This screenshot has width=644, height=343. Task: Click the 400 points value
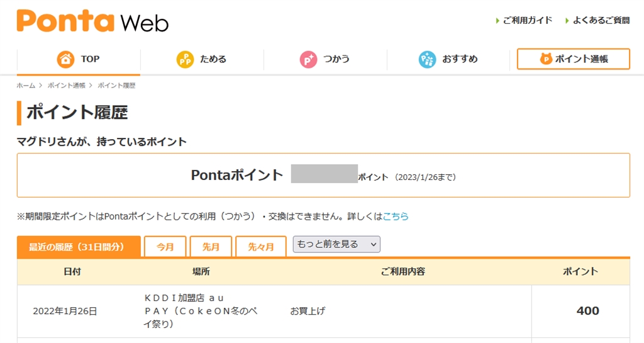(x=588, y=311)
